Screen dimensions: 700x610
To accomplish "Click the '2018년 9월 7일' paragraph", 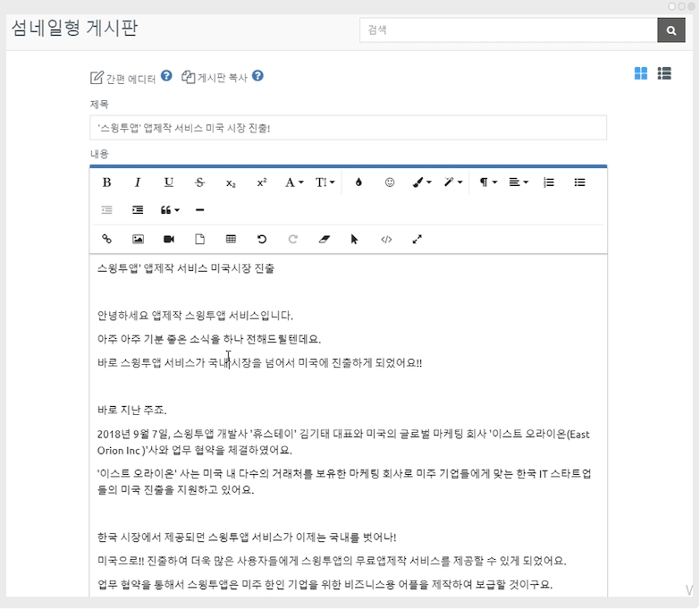I will click(344, 443).
